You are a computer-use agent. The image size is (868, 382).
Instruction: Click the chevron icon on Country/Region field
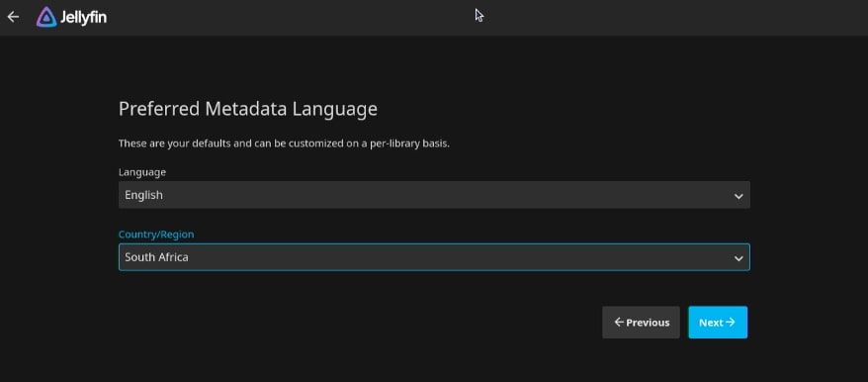click(x=738, y=258)
